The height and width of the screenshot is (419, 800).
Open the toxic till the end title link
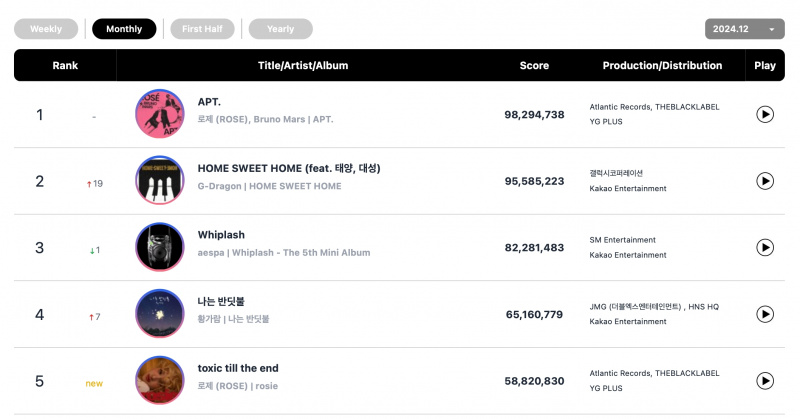(238, 368)
